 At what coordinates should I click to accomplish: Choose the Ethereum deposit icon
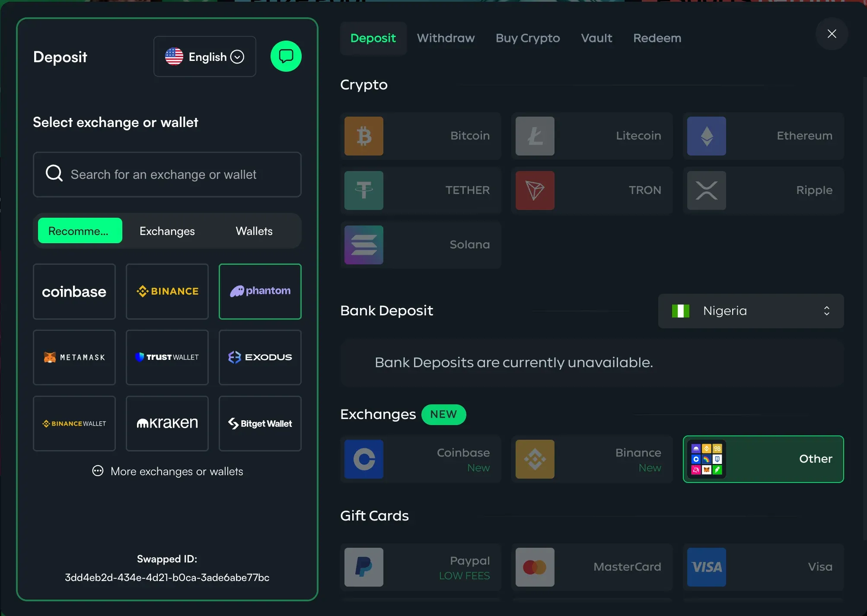pos(706,136)
